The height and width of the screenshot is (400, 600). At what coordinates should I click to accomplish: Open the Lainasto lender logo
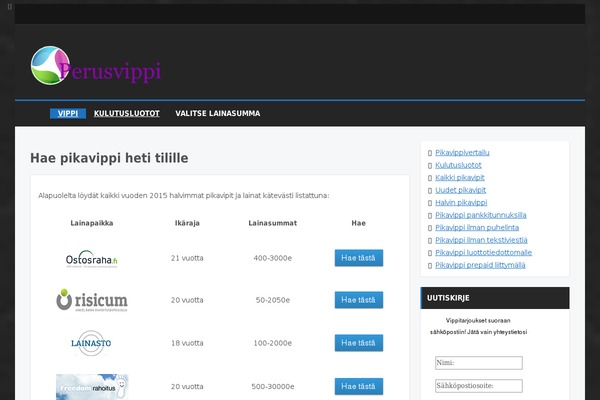pos(91,343)
